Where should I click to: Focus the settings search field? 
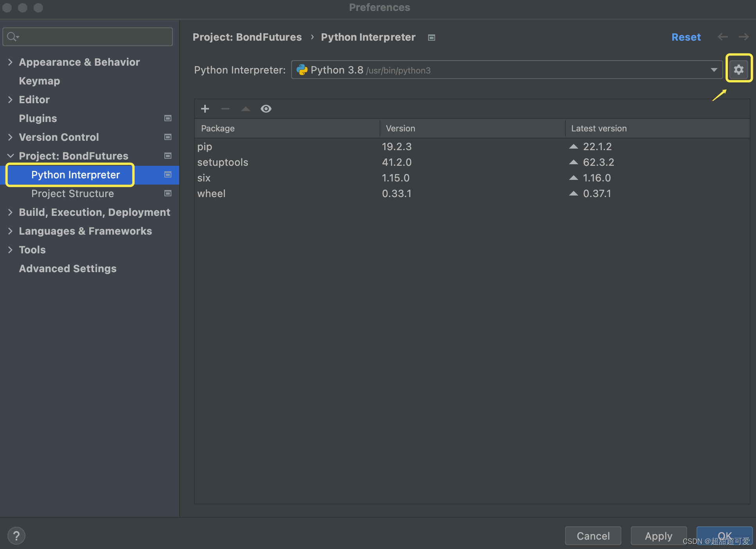(x=88, y=37)
